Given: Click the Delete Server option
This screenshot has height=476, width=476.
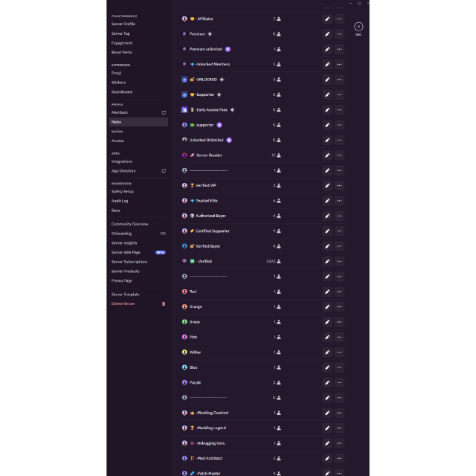Looking at the screenshot, I should [x=123, y=303].
